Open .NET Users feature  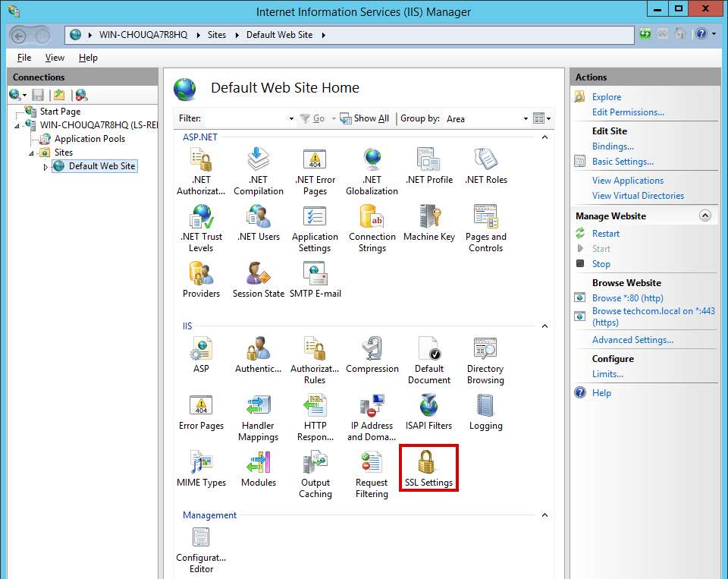[x=258, y=223]
